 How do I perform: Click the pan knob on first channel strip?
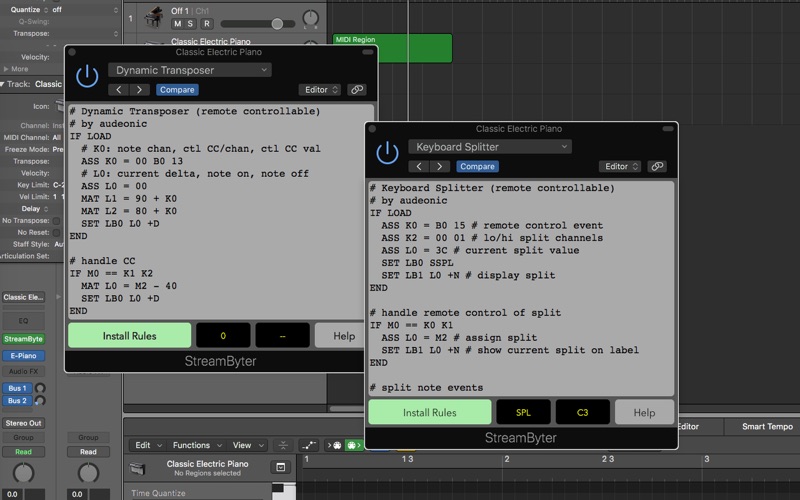coord(23,473)
